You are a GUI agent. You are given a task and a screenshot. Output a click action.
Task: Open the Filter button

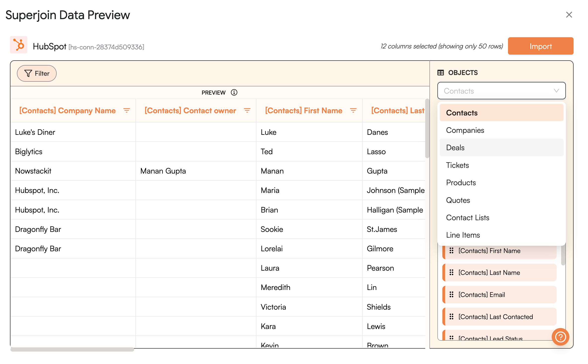coord(37,73)
